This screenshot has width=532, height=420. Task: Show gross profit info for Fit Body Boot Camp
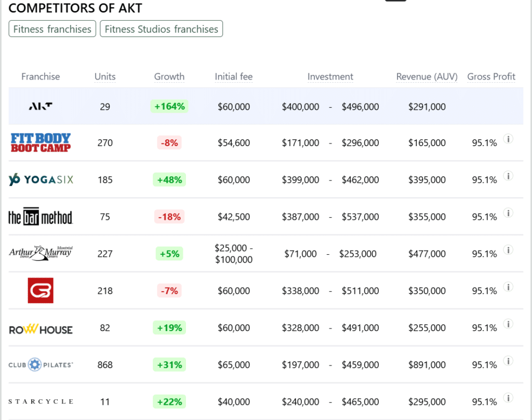click(508, 139)
